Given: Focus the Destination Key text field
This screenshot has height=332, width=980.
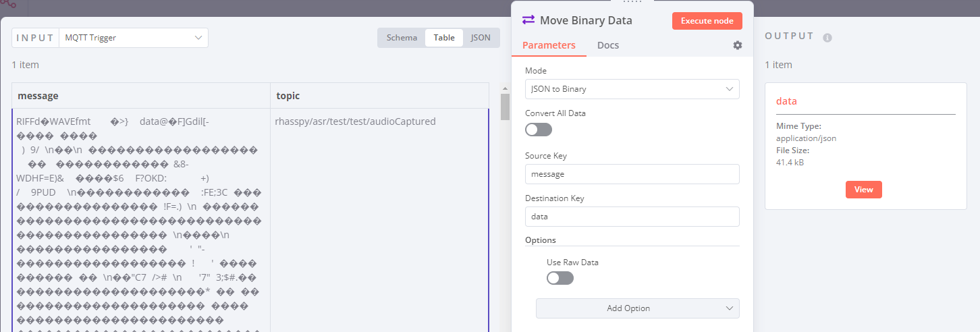Looking at the screenshot, I should (x=632, y=217).
